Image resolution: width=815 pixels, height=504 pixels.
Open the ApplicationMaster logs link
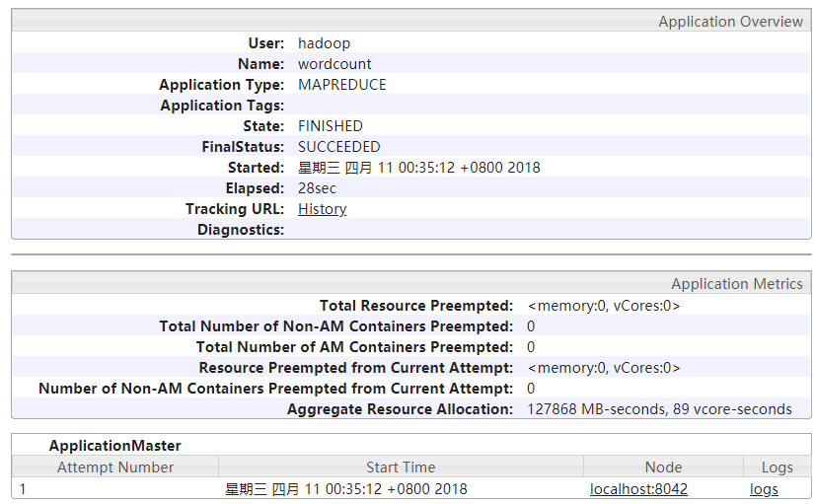click(x=764, y=489)
